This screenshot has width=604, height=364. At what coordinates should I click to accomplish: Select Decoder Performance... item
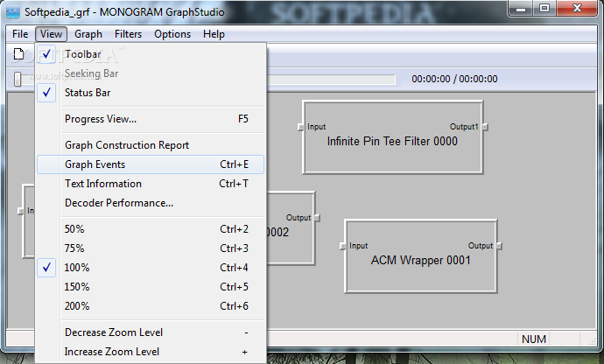[x=151, y=203]
